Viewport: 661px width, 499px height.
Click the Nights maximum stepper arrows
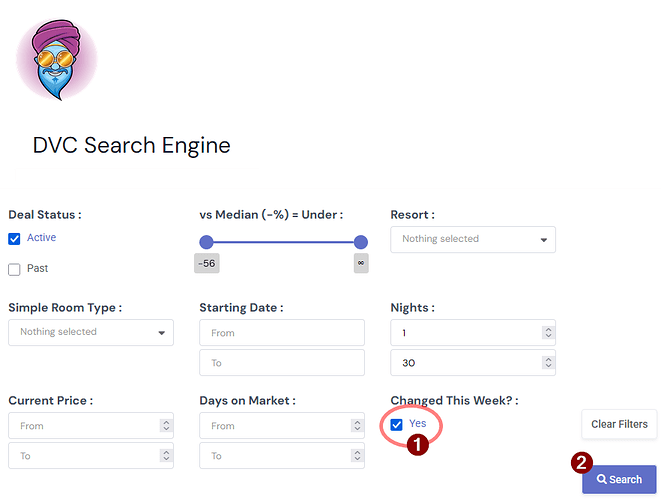point(547,362)
